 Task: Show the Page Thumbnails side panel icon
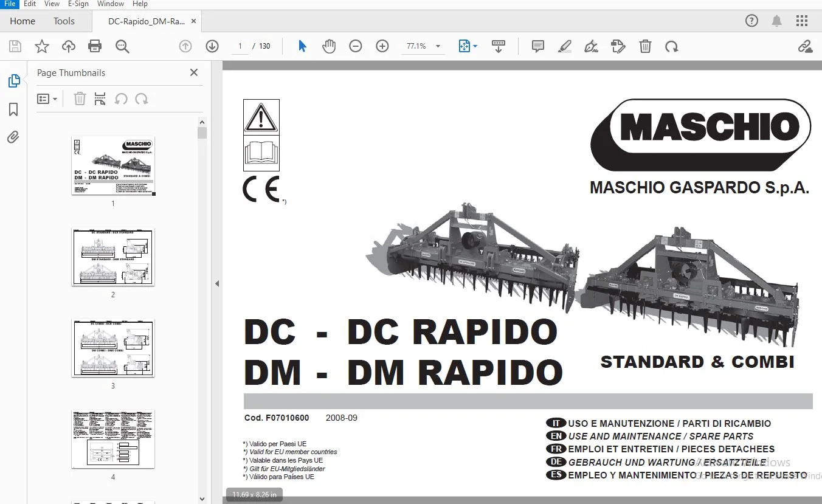[x=13, y=81]
